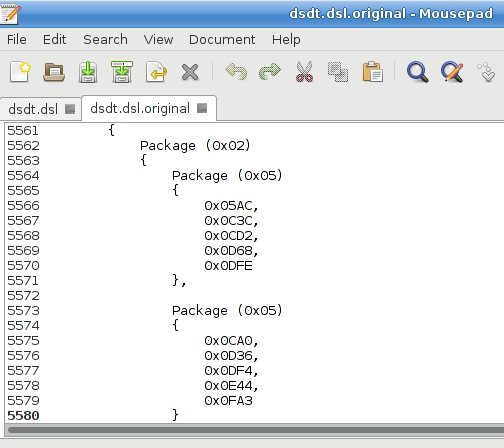Open the Search menu

tap(105, 40)
